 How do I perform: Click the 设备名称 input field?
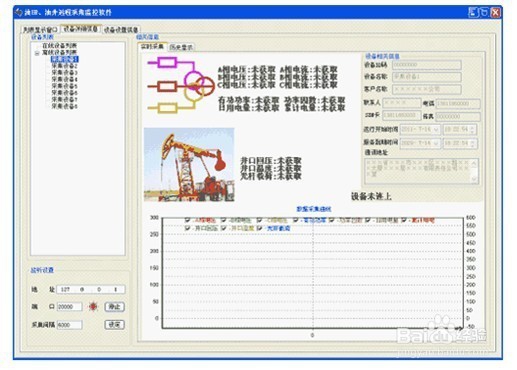coord(427,77)
